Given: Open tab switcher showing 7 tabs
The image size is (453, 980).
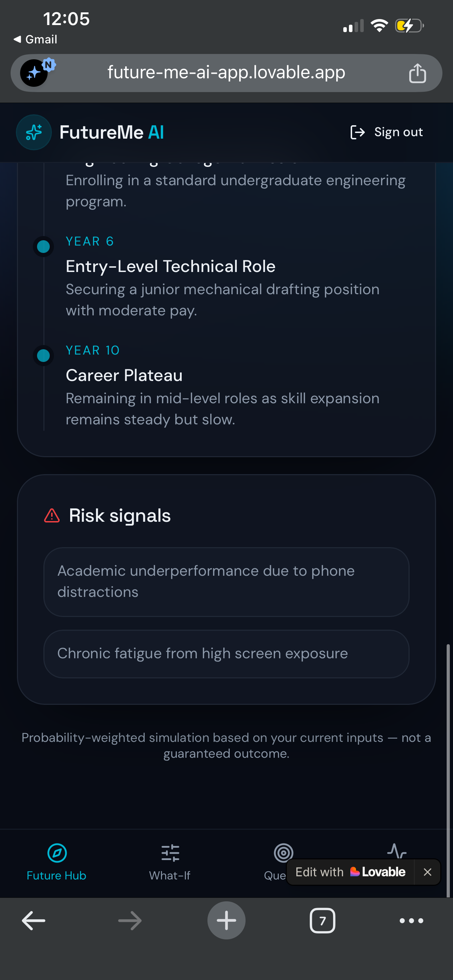Looking at the screenshot, I should click(322, 921).
